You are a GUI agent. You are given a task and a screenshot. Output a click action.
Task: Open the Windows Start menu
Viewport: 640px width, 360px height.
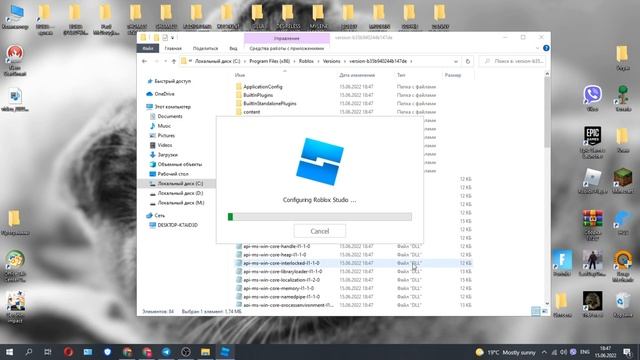click(x=9, y=351)
